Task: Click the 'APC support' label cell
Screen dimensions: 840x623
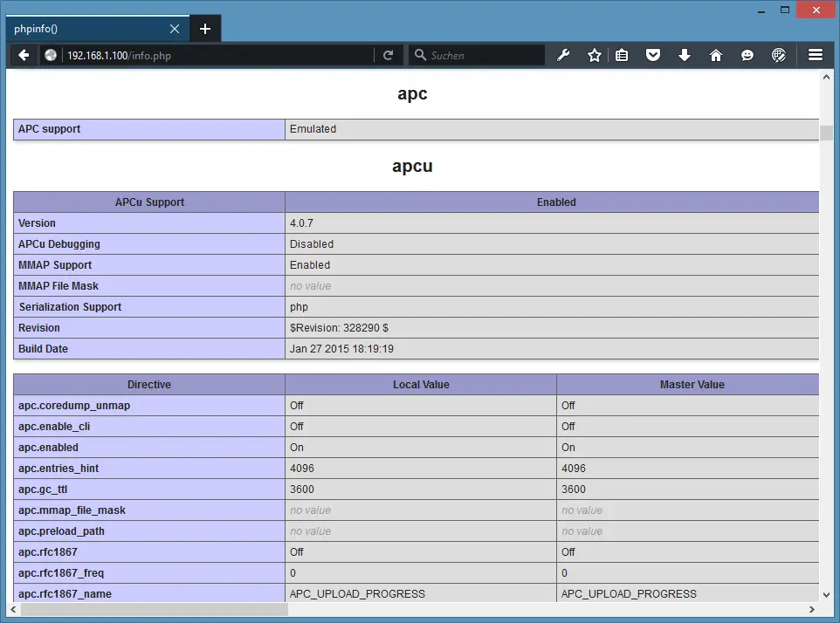Action: (x=149, y=129)
